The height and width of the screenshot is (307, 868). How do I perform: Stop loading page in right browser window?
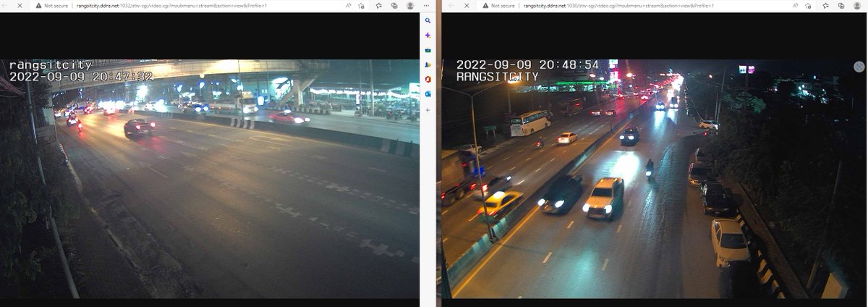click(467, 5)
